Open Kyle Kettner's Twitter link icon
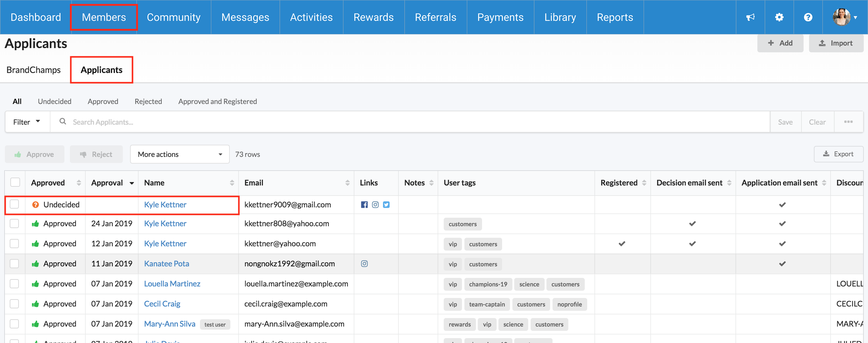The height and width of the screenshot is (343, 868). tap(386, 205)
